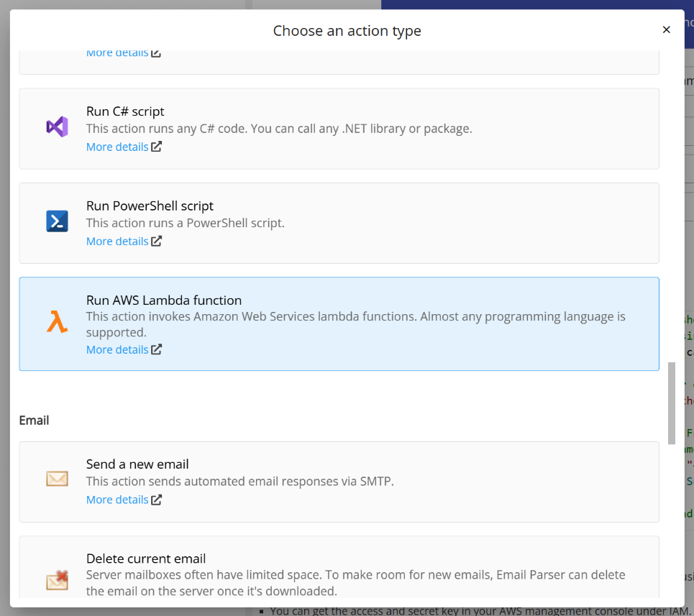
Task: Close the Choose an action type dialog
Action: [667, 29]
